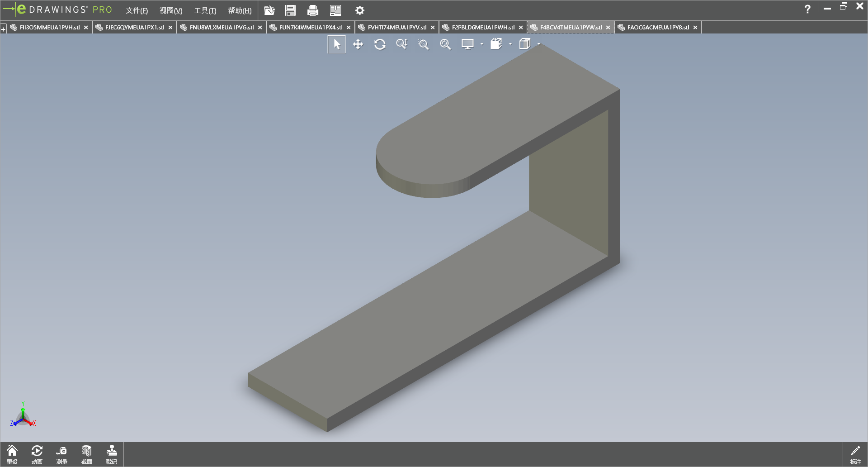This screenshot has height=467, width=868.
Task: Open the 测量 (Measure) tool
Action: tap(61, 454)
